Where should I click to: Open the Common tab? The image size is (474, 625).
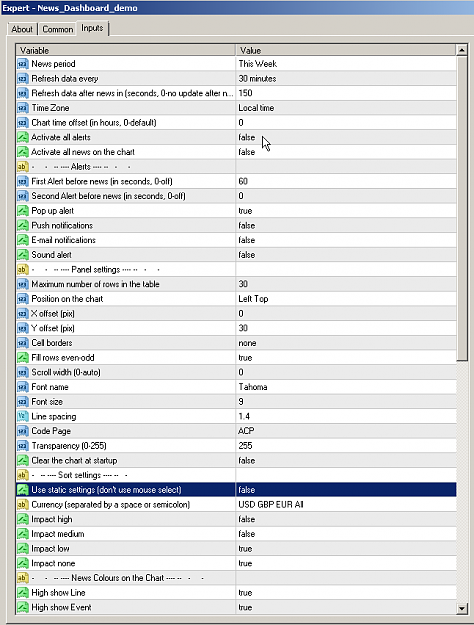(58, 29)
